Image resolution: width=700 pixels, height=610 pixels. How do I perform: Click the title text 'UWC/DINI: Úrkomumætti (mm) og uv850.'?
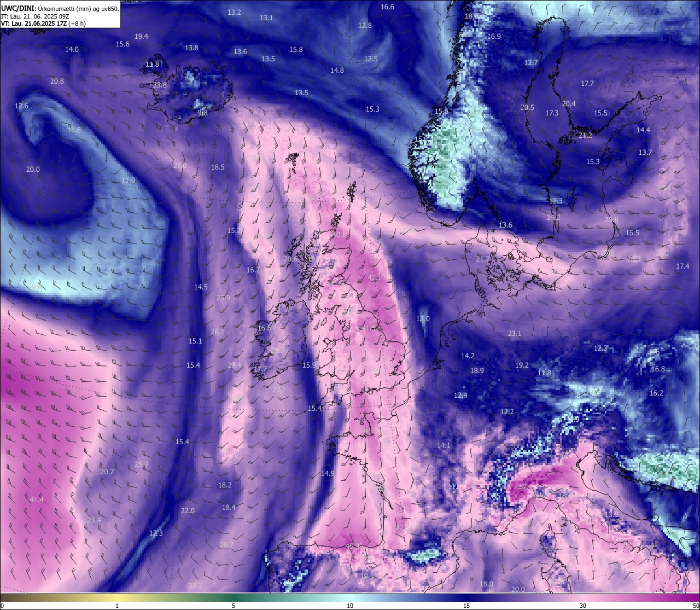pyautogui.click(x=60, y=9)
